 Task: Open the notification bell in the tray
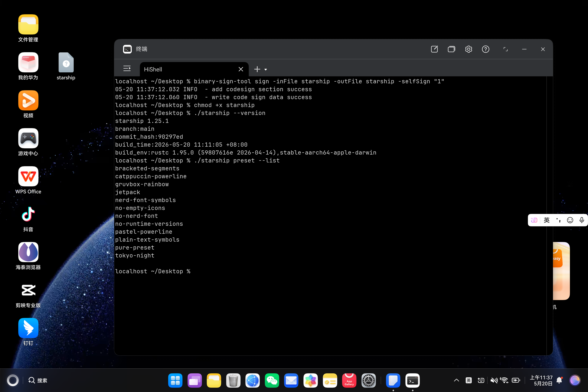point(560,380)
